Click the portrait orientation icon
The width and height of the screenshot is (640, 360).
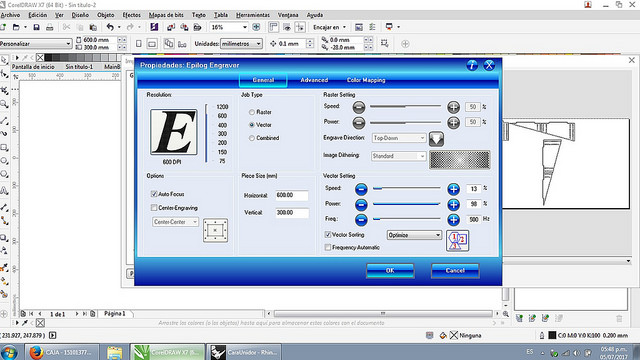point(139,44)
